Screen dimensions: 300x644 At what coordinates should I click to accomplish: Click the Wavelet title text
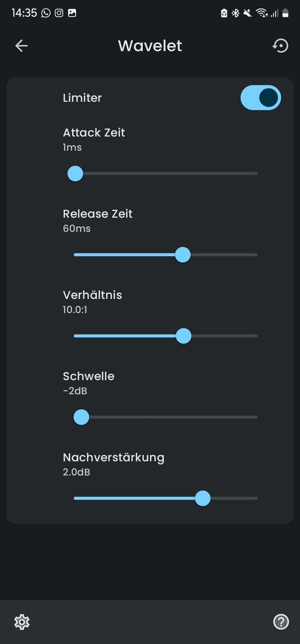point(150,46)
